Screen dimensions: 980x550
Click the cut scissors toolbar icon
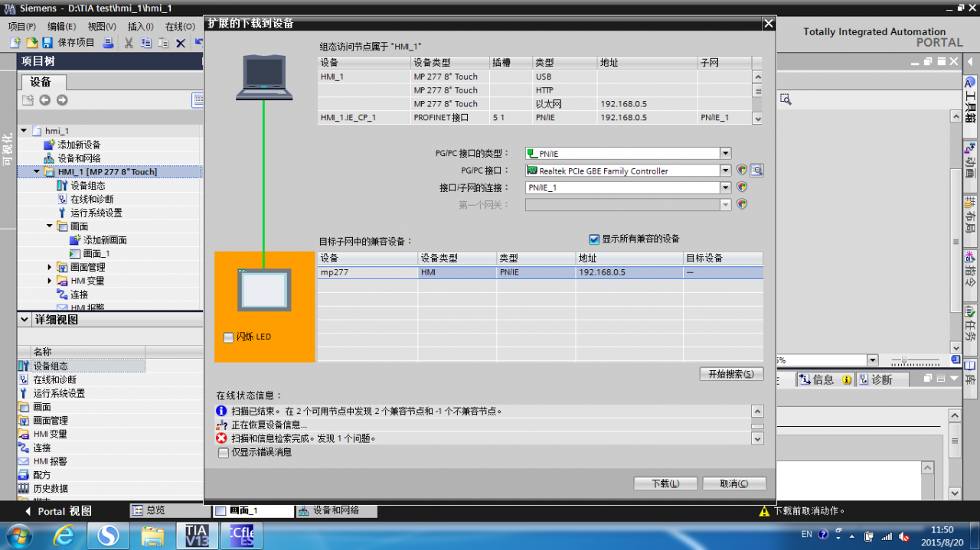(x=129, y=43)
